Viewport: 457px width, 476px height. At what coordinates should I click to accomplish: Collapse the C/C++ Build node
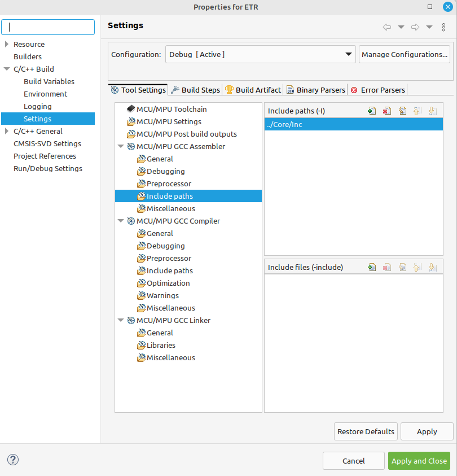(x=7, y=69)
